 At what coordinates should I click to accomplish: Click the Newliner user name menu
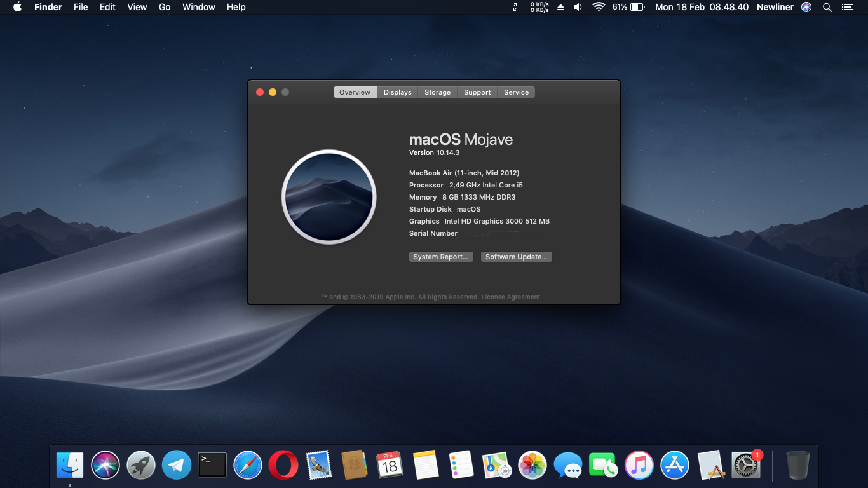[775, 7]
